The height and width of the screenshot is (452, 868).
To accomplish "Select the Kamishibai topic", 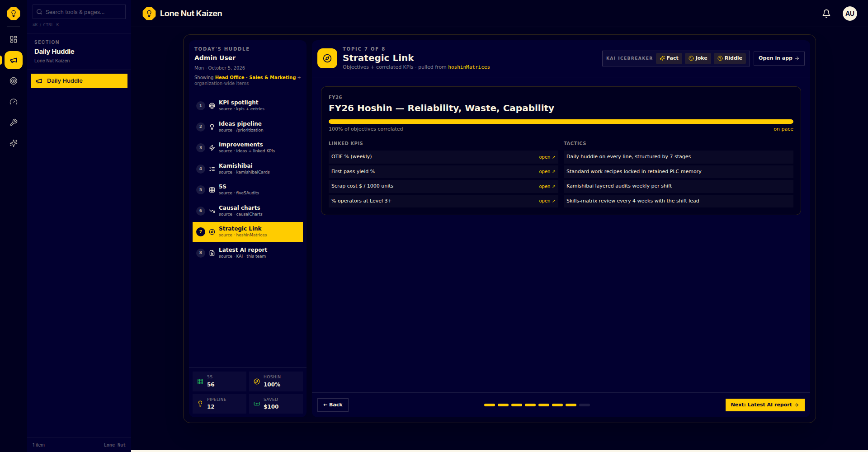I will pos(248,169).
